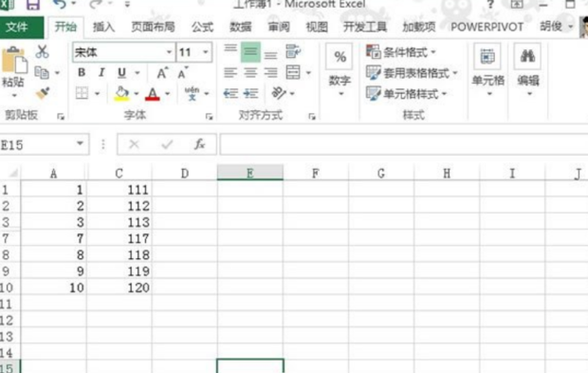Image resolution: width=588 pixels, height=373 pixels.
Task: Click the Undo arrow icon
Action: coord(60,5)
